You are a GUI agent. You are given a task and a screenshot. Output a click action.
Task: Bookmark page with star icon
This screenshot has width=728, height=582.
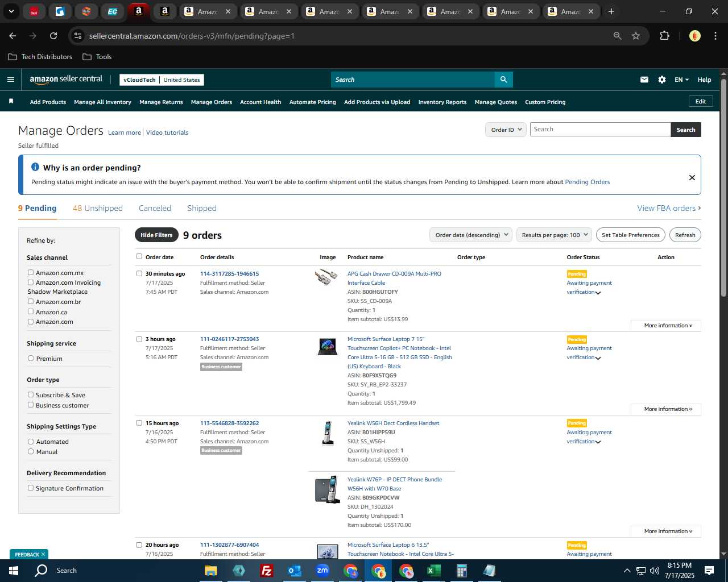tap(636, 36)
